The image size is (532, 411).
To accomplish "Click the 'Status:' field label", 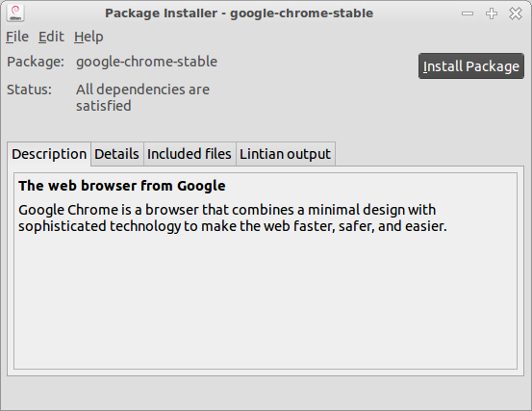I will [29, 90].
